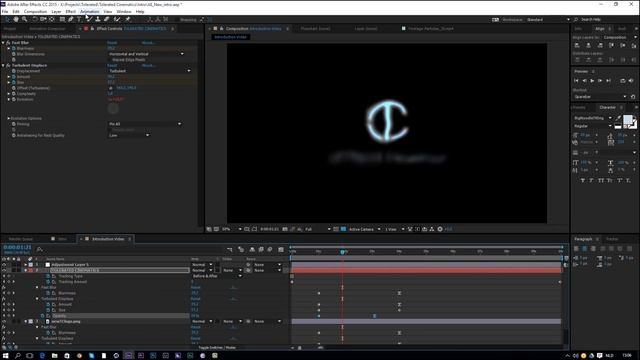Viewport: 640px width, 360px height.
Task: Toggle visibility of the selected red-label layer 2
Action: [4, 270]
